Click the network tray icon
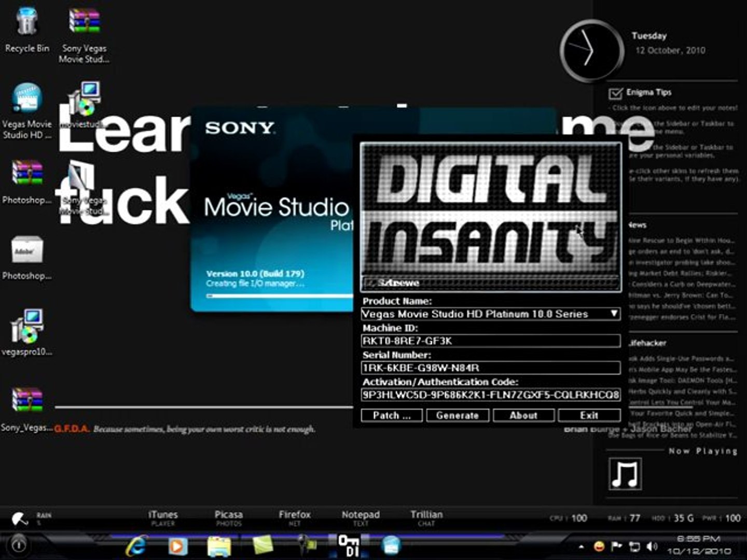This screenshot has width=747, height=560. click(x=634, y=546)
